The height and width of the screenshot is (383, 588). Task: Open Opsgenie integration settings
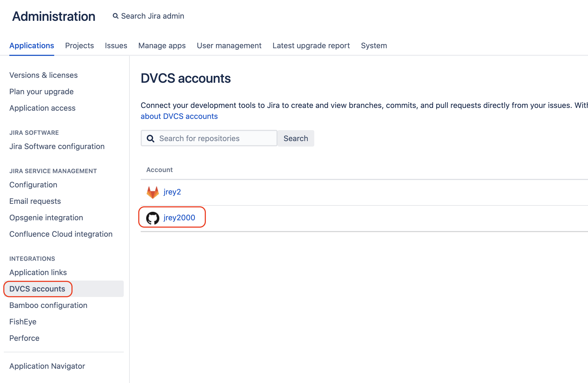click(46, 218)
